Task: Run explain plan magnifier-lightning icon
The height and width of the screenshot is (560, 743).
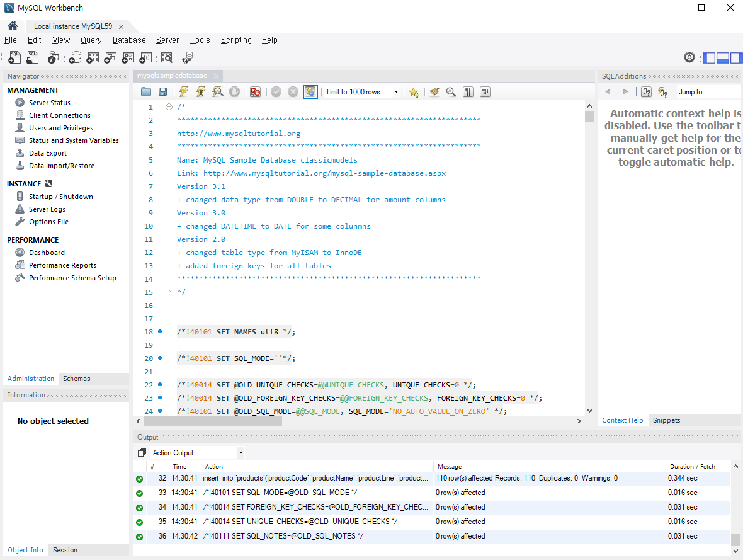Action: click(217, 92)
